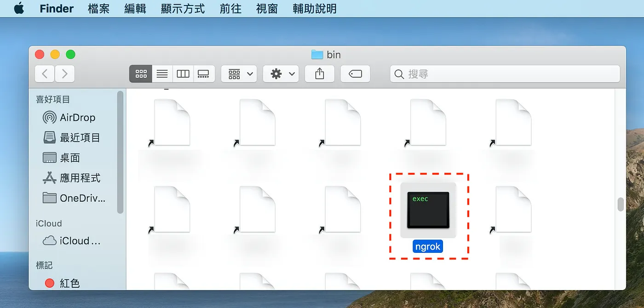Open the 視窗 menu
This screenshot has height=308, width=644.
coord(267,9)
